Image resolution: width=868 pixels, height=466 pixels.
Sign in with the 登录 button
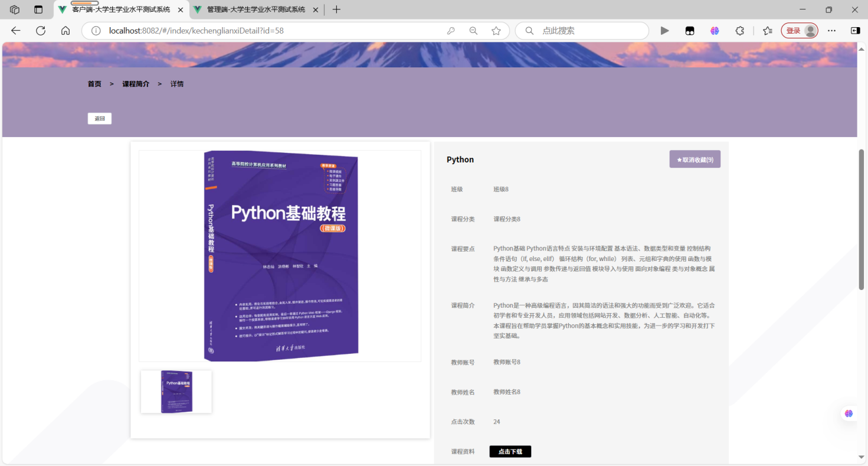tap(800, 31)
